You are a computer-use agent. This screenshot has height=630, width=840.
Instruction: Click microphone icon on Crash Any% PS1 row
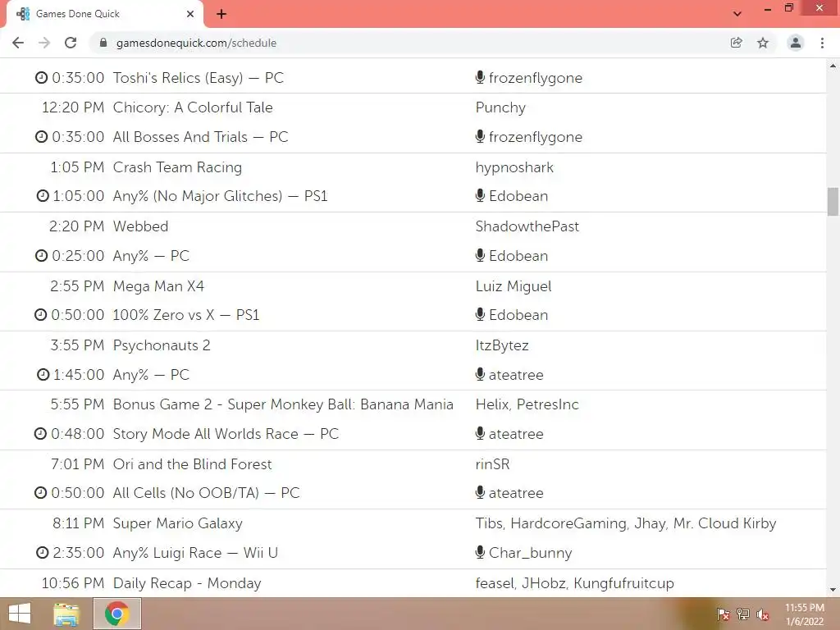coord(480,195)
